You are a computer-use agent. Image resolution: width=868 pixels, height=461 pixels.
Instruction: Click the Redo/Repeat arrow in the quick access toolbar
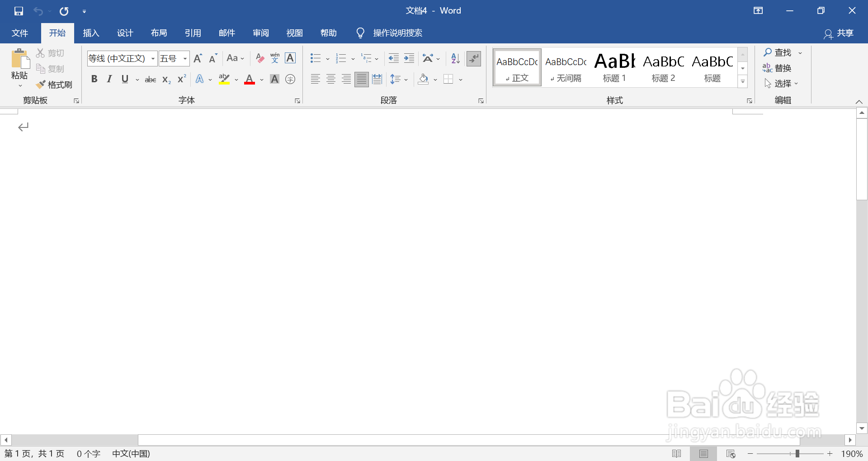tap(64, 11)
